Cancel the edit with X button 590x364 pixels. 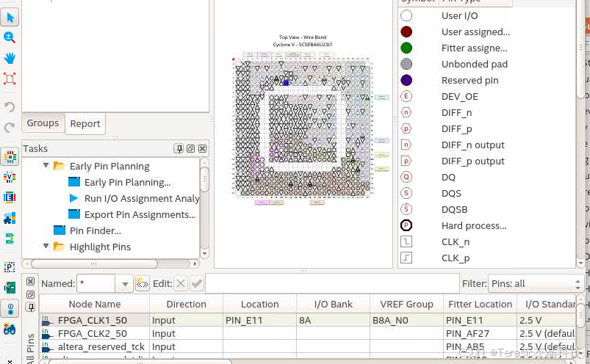click(x=181, y=283)
